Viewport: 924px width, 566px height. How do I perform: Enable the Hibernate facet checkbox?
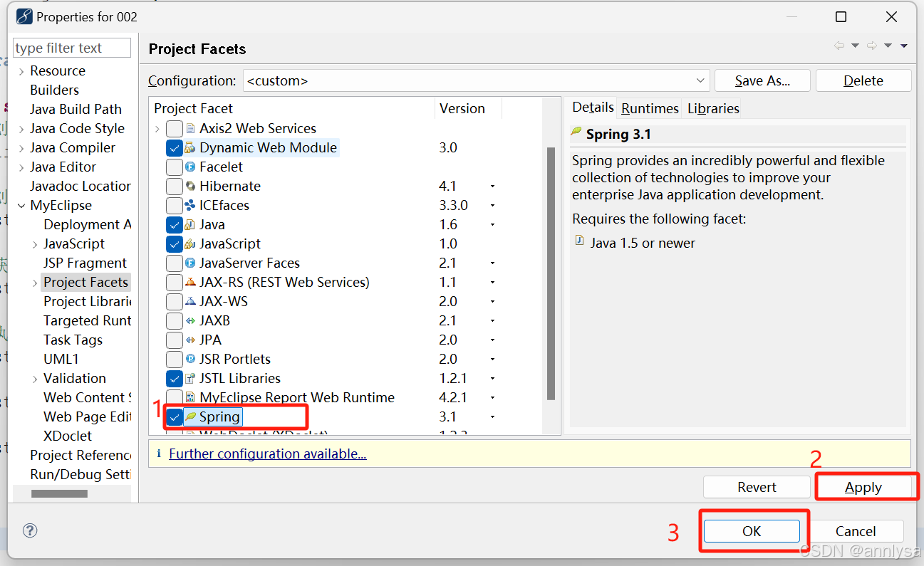(x=175, y=187)
